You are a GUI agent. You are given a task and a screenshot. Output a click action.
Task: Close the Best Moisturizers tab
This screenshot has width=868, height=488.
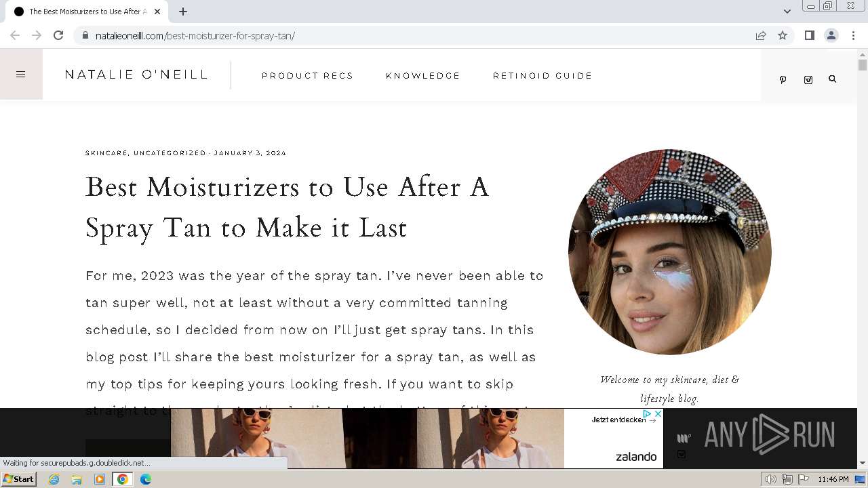157,12
